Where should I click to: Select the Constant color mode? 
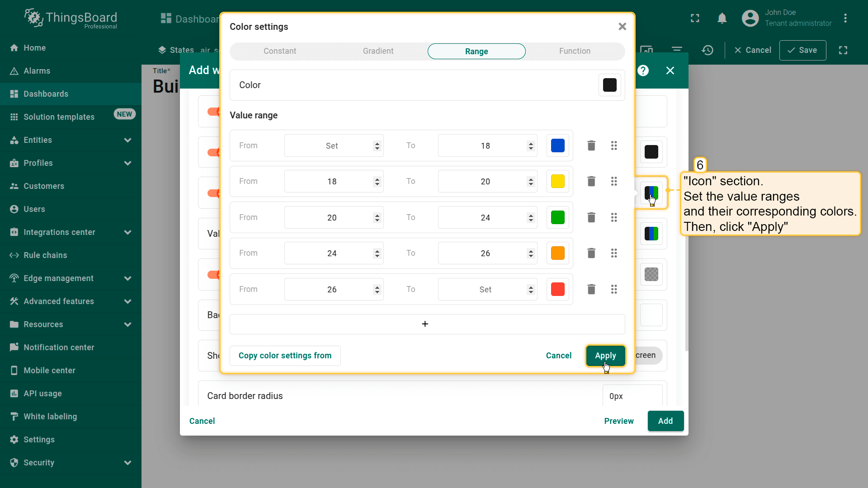[x=280, y=52]
